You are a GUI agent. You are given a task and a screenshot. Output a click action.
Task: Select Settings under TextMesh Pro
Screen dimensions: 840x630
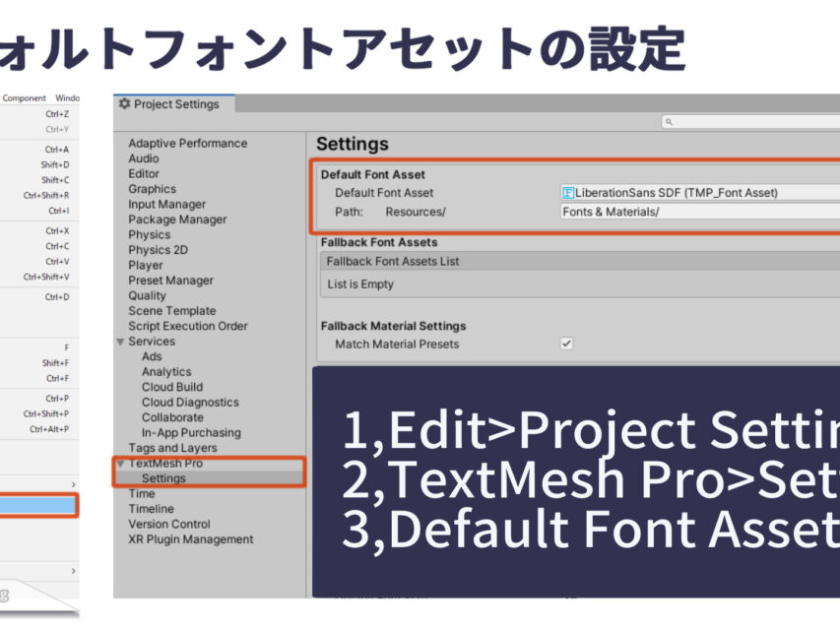coord(163,477)
